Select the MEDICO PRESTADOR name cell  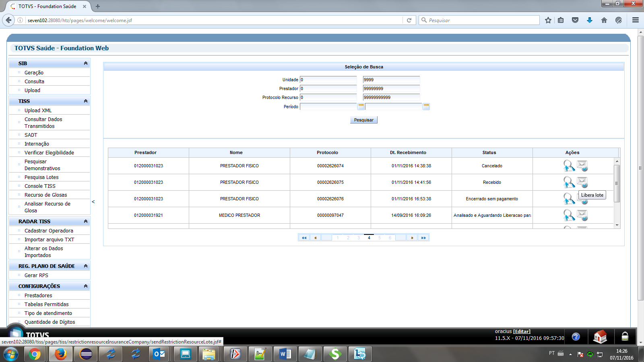239,215
